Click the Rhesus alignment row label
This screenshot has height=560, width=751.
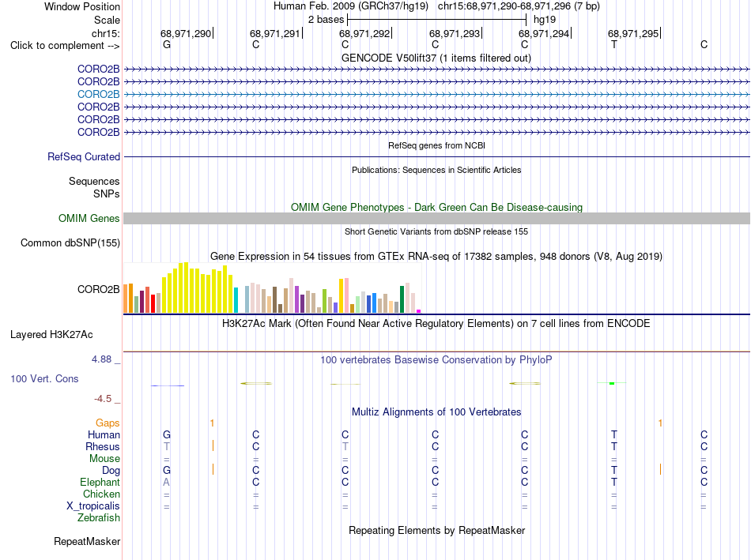[x=103, y=446]
